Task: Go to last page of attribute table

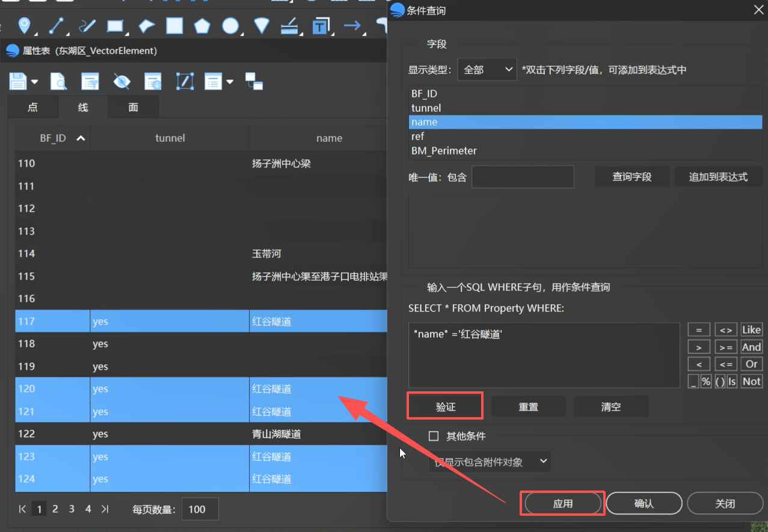Action: 105,509
